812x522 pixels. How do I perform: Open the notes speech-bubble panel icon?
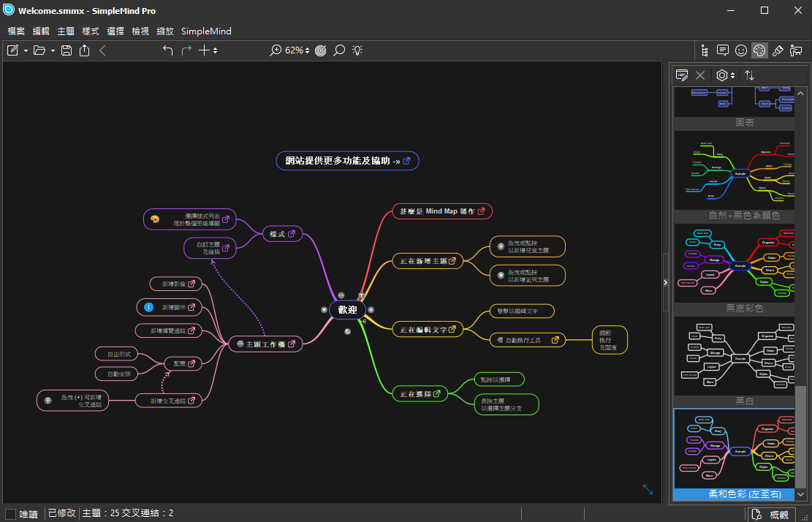click(x=723, y=50)
